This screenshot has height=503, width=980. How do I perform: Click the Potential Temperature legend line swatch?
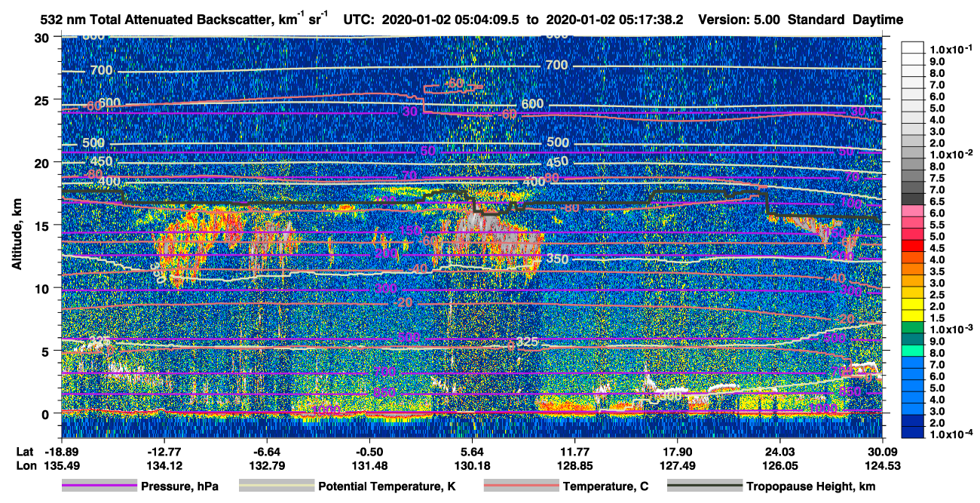[x=275, y=486]
